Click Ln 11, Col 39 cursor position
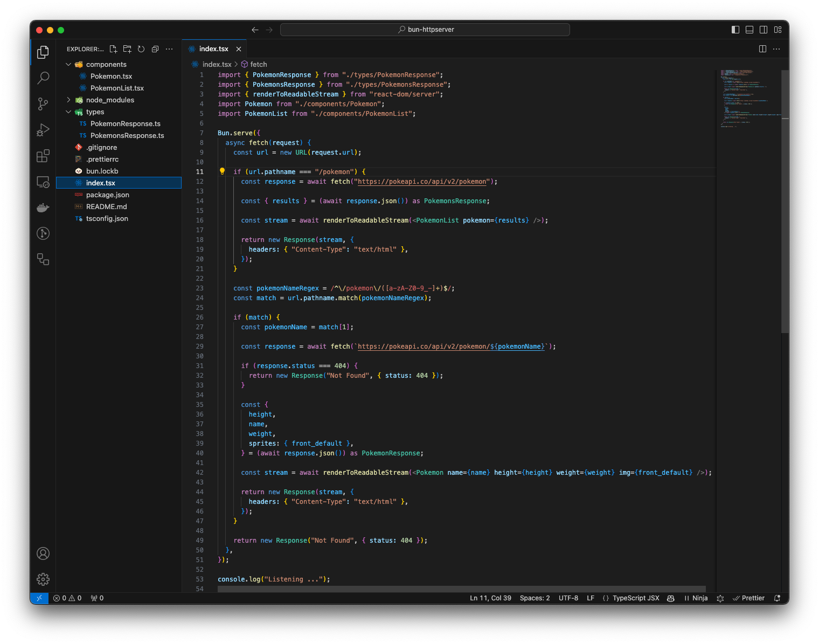 point(490,598)
